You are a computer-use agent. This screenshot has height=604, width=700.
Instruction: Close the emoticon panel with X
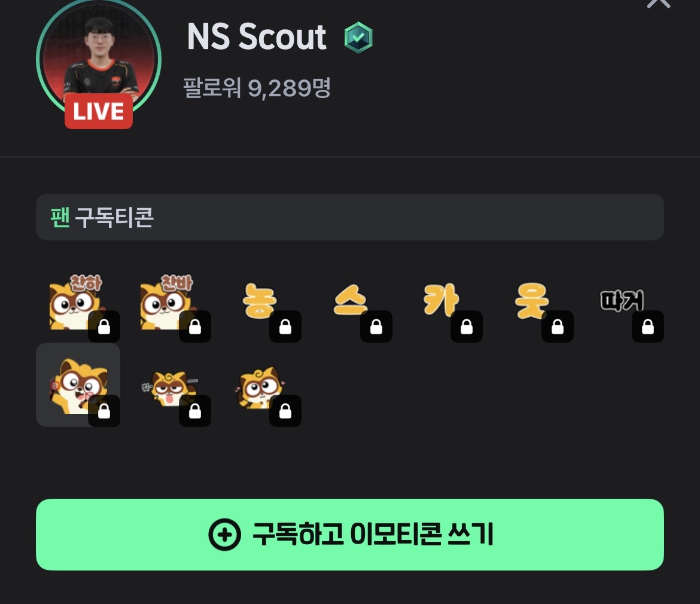pyautogui.click(x=659, y=2)
